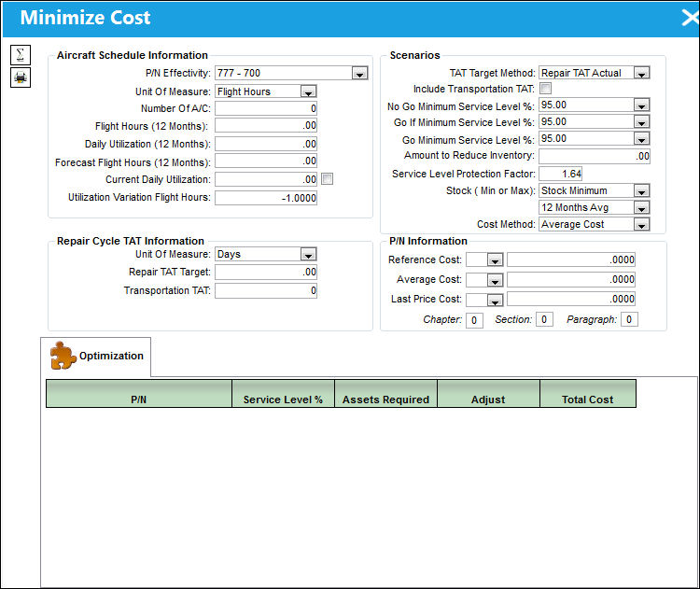This screenshot has height=589, width=700.
Task: Click the Assets Required column header
Action: pyautogui.click(x=385, y=394)
